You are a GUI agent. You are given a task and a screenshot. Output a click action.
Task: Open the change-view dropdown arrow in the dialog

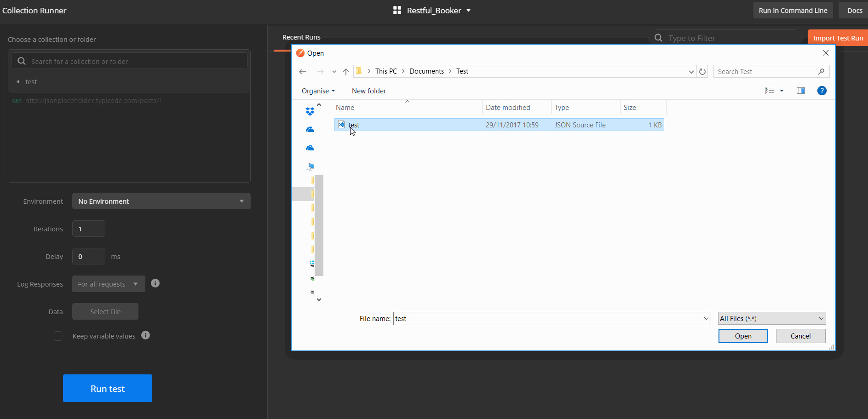782,90
